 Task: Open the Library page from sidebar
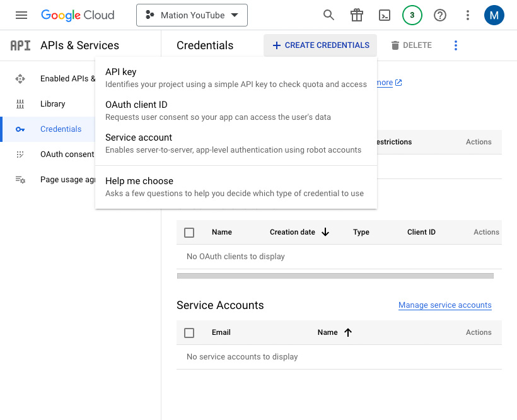tap(52, 104)
